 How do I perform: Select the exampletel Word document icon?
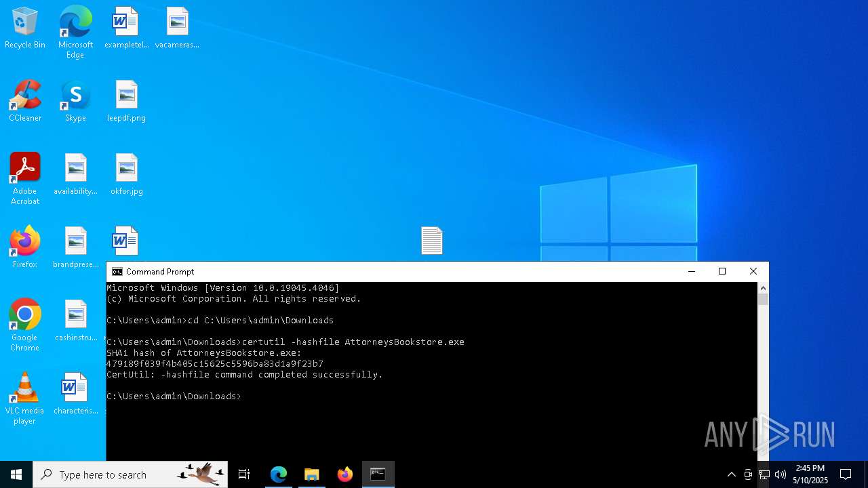[x=126, y=28]
